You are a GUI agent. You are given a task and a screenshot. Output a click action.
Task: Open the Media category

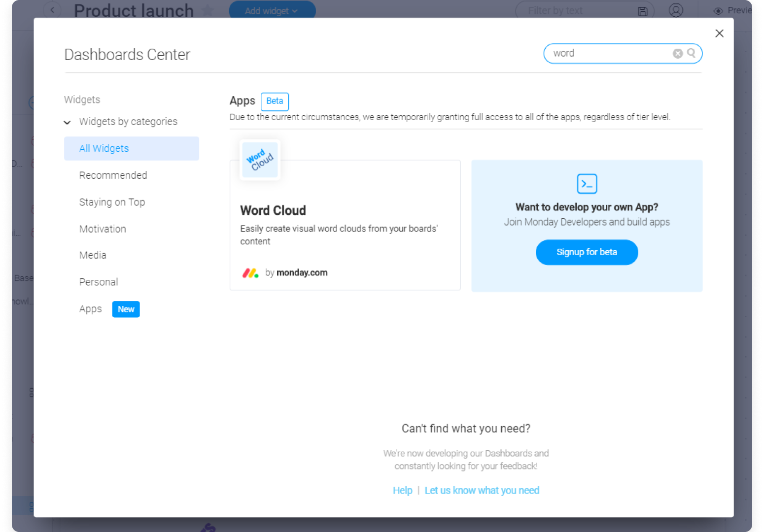pyautogui.click(x=93, y=255)
